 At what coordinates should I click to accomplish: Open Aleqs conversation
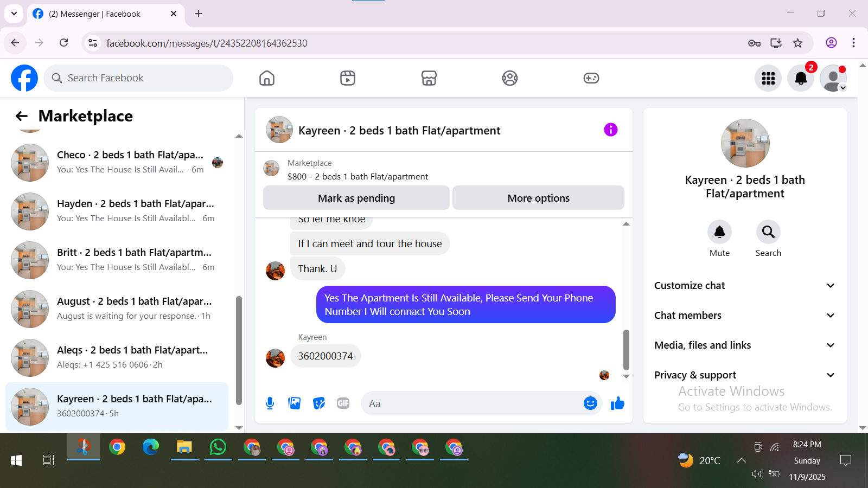click(x=117, y=358)
